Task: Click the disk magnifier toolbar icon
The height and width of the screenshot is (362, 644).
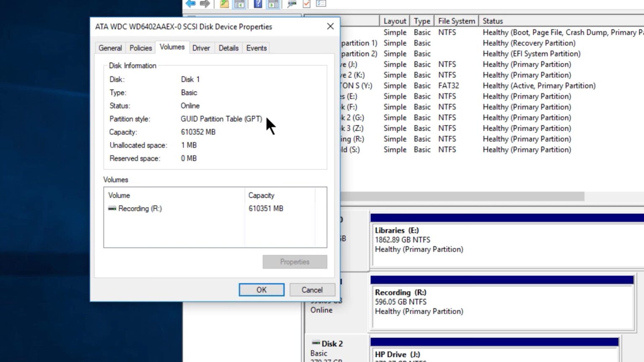Action: tap(291, 3)
